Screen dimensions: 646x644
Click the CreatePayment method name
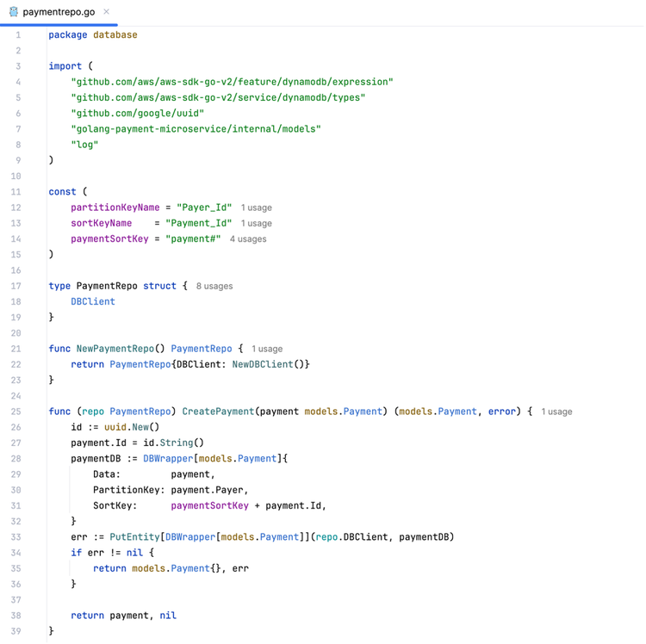point(219,412)
